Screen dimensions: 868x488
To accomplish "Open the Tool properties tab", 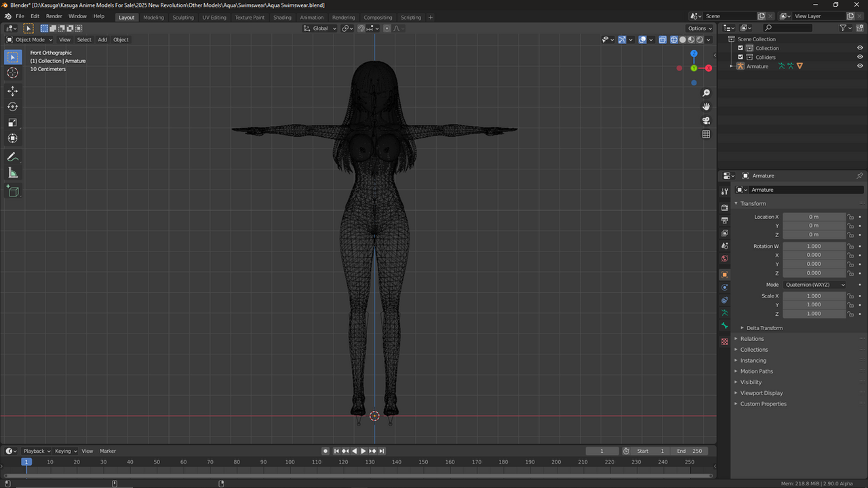I will click(724, 192).
